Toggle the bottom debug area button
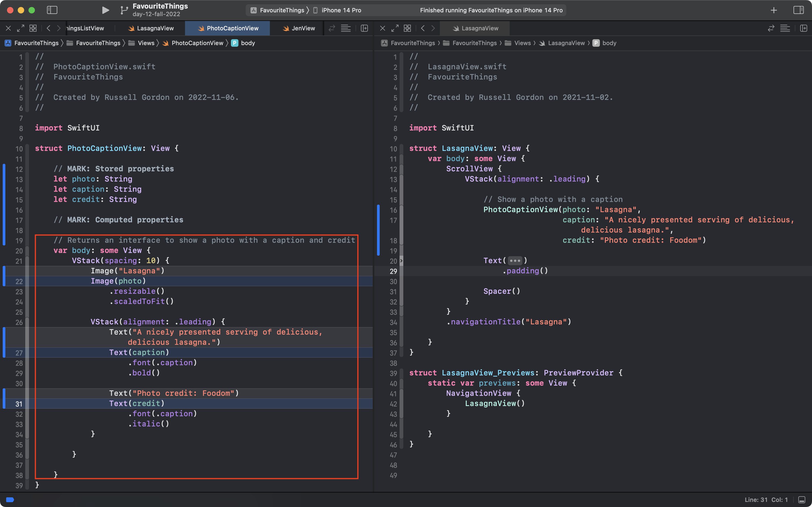The width and height of the screenshot is (812, 507). coord(802,500)
